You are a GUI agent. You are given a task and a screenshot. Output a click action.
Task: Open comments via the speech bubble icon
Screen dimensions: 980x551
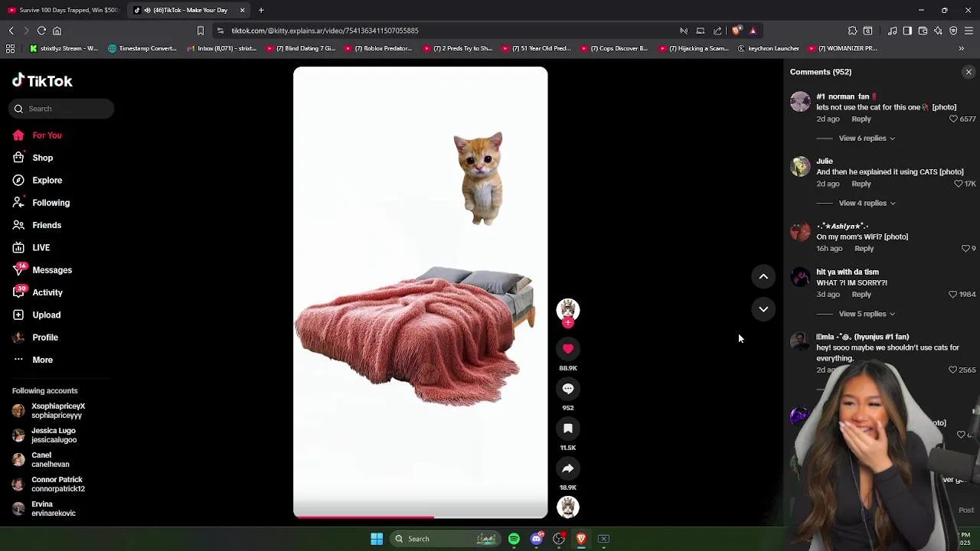(567, 389)
